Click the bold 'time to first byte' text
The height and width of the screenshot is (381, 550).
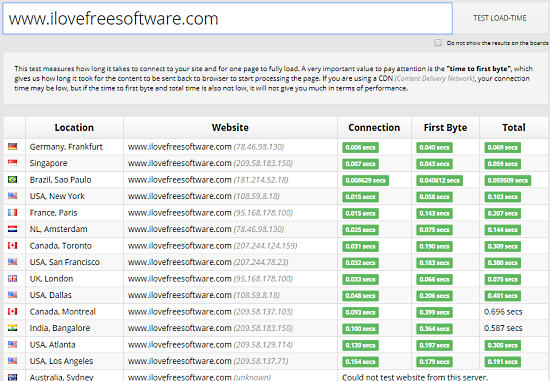click(x=478, y=68)
